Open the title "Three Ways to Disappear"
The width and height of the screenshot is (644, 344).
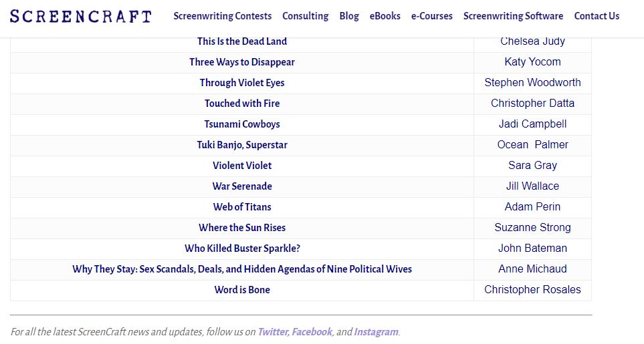(242, 62)
